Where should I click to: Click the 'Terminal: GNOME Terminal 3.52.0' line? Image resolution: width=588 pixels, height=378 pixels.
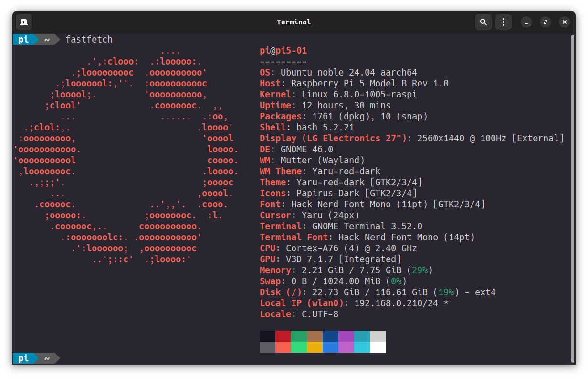[x=341, y=227]
